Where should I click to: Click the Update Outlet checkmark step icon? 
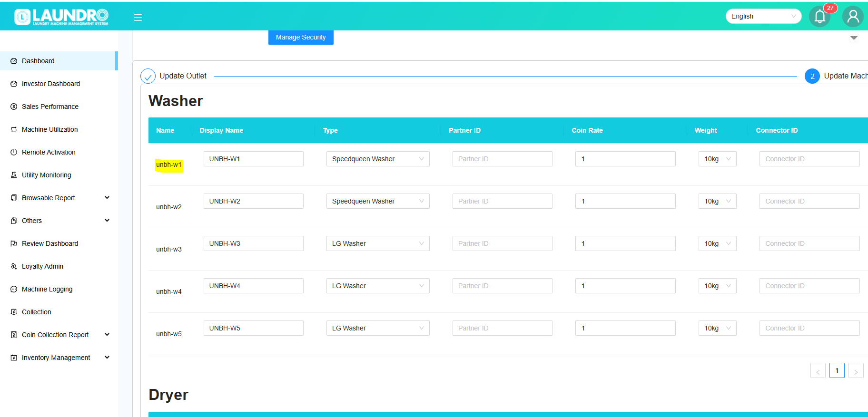tap(148, 76)
